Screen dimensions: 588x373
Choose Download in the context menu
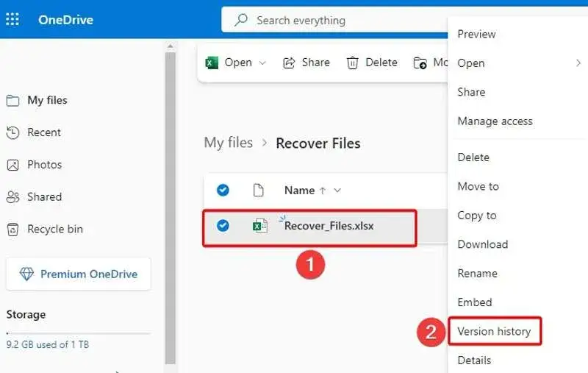[x=483, y=244]
